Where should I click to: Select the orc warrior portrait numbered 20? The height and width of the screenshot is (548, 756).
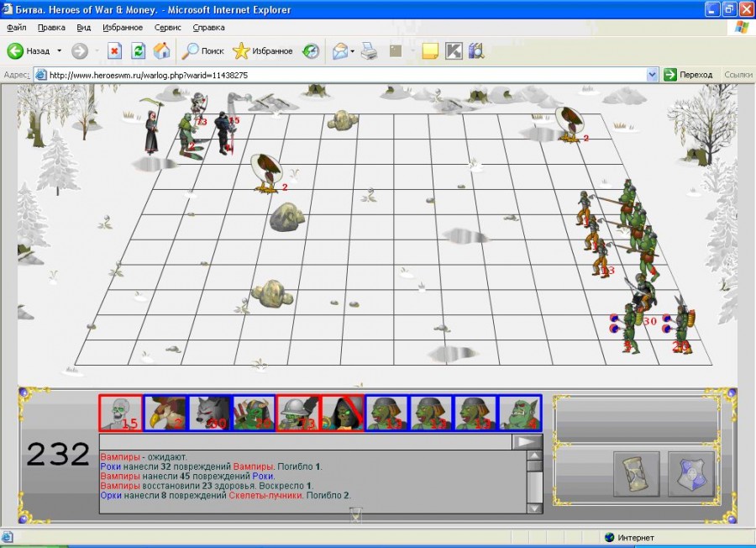(254, 413)
